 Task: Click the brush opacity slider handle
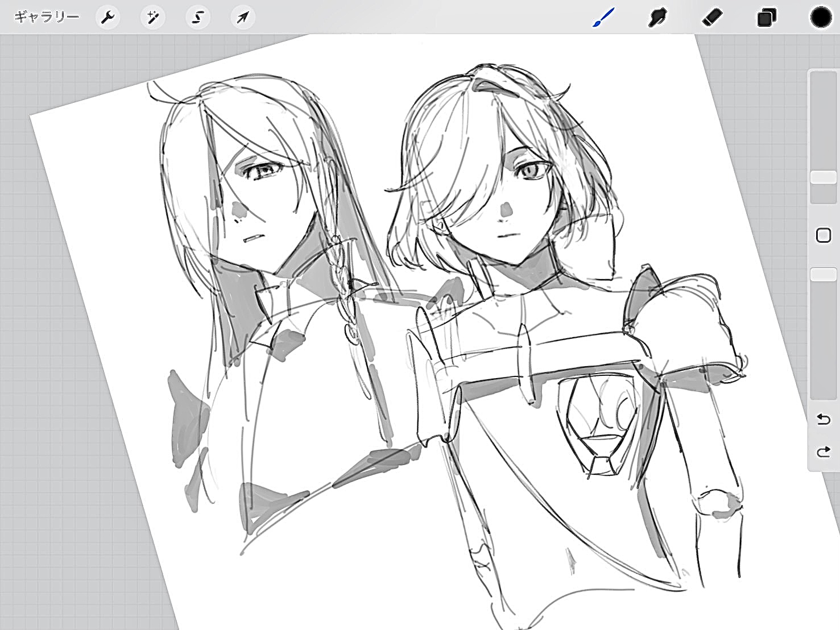click(x=823, y=274)
